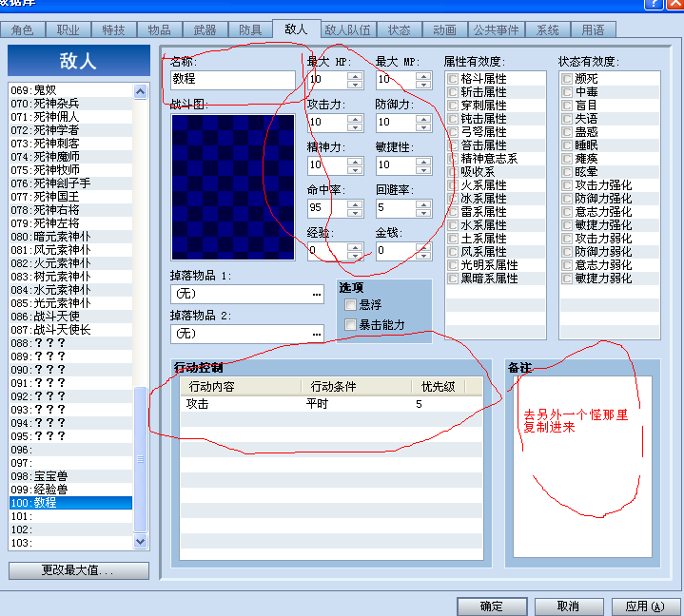Select enemy 082:火元素神仆 in list
Image resolution: width=684 pixels, height=616 pixels.
click(x=70, y=263)
